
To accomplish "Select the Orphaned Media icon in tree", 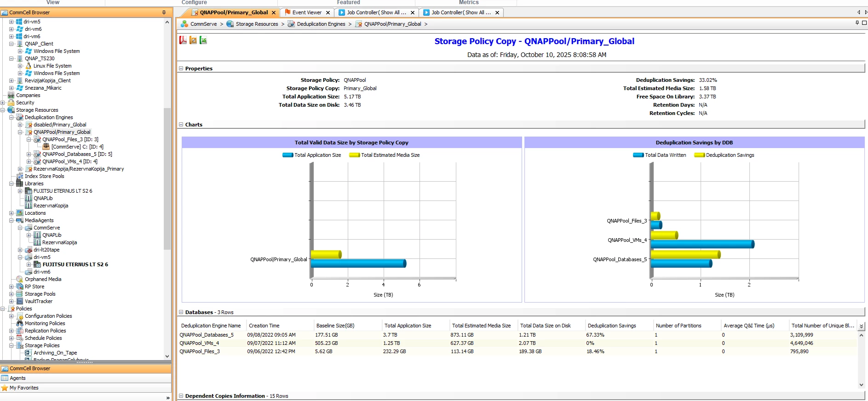I will click(x=20, y=279).
